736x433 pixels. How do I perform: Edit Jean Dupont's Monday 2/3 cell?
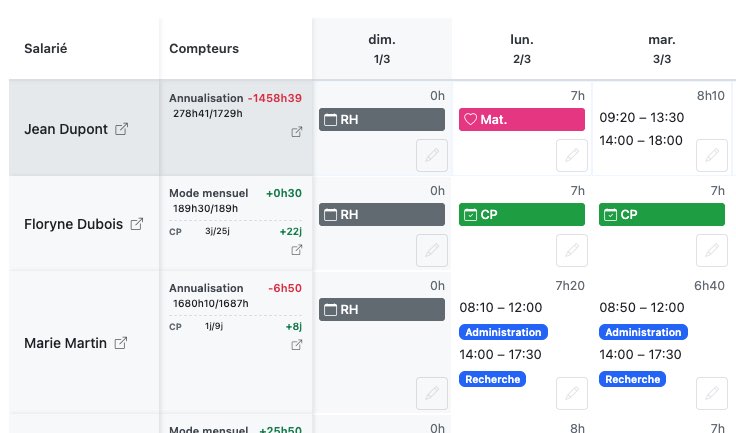point(571,155)
